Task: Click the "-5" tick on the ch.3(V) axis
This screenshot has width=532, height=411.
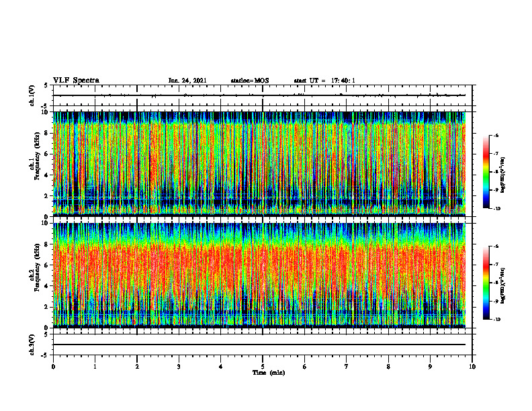Action: 44,355
